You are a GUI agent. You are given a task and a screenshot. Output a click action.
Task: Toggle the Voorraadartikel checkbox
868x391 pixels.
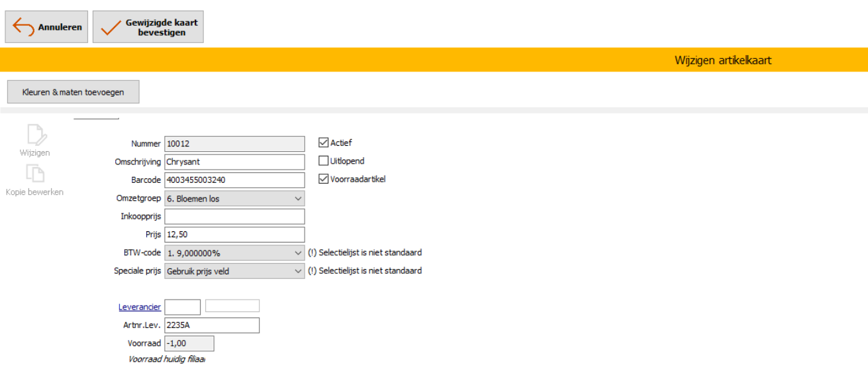tap(324, 178)
